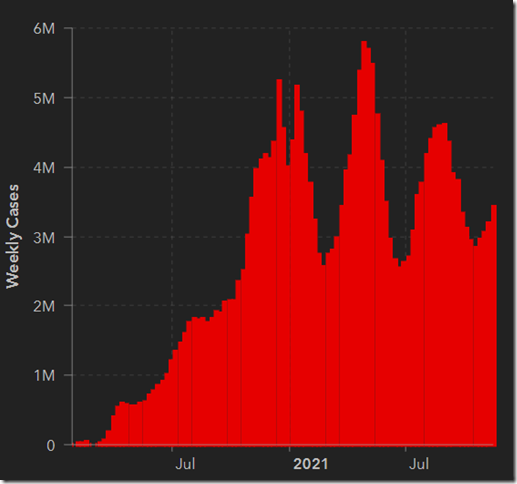Click the tallest bar near 5.8M
This screenshot has height=484, width=517.
364,243
